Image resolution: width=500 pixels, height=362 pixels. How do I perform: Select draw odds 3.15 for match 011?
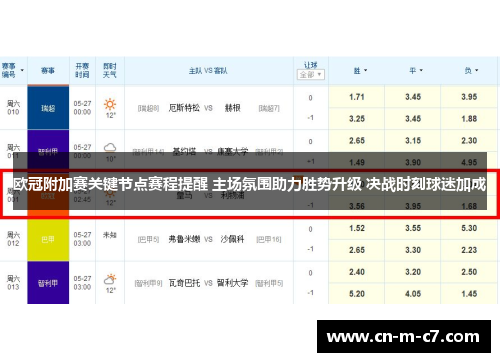(x=413, y=141)
